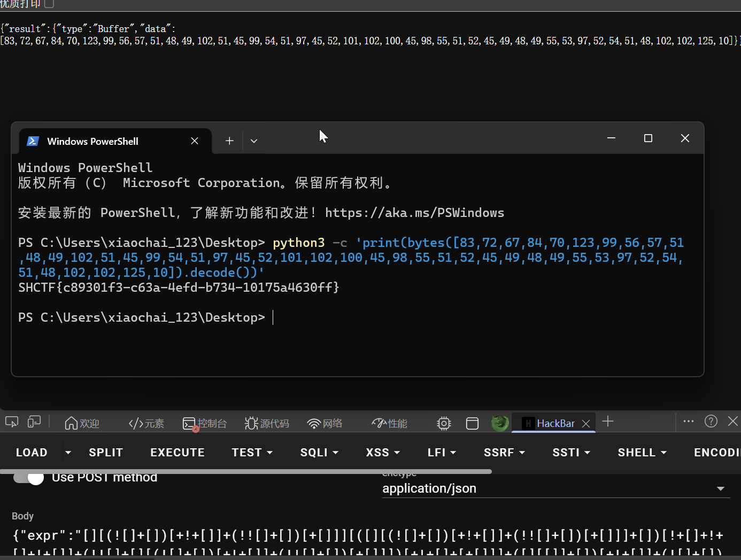
Task: Open new PowerShell tab with plus icon
Action: point(229,141)
